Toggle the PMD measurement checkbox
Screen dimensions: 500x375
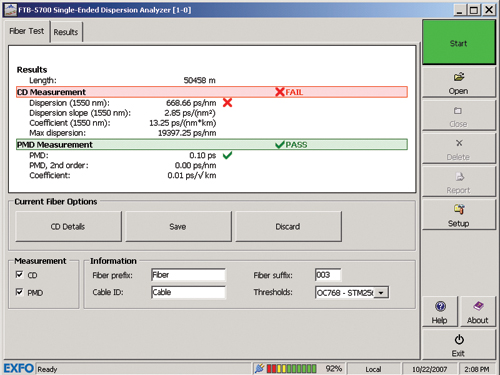(x=19, y=292)
